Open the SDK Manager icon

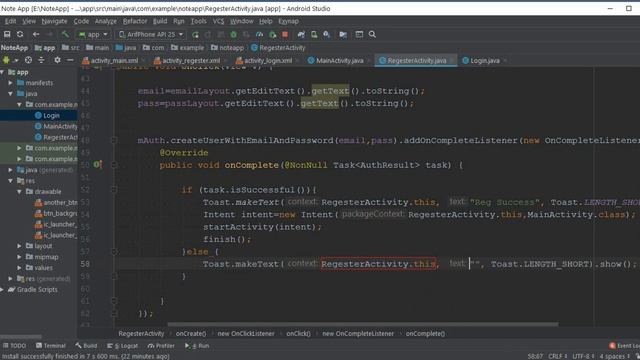(327, 35)
